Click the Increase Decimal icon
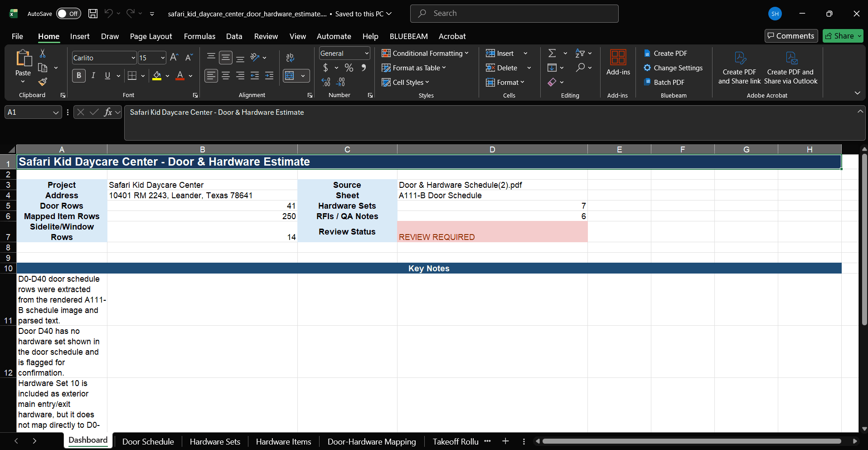Image resolution: width=868 pixels, height=450 pixels. (326, 82)
